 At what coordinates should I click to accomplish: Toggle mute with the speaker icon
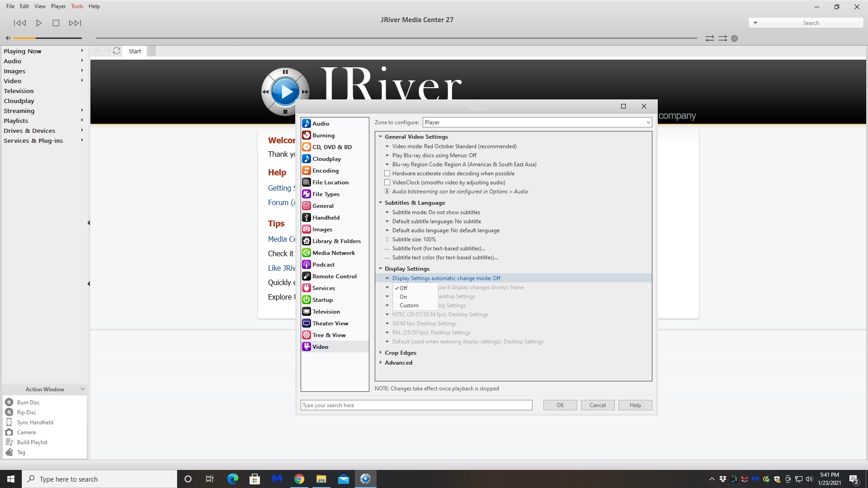[x=8, y=38]
